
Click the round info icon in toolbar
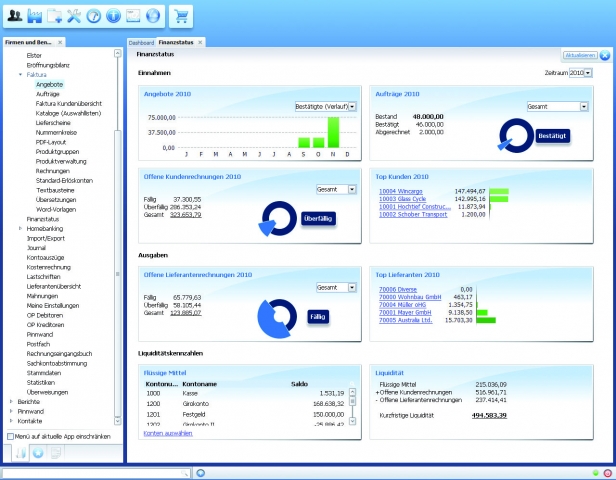112,16
